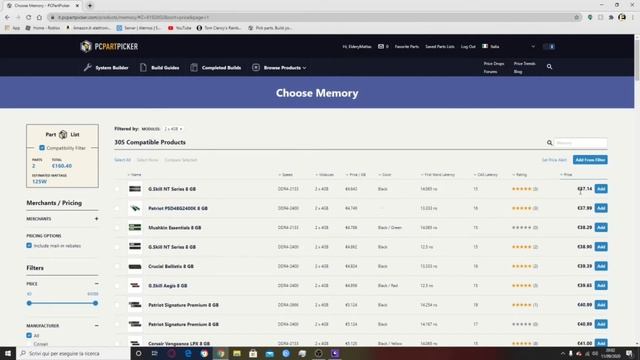This screenshot has height=360, width=640.
Task: Open Forums link
Action: 490,72
